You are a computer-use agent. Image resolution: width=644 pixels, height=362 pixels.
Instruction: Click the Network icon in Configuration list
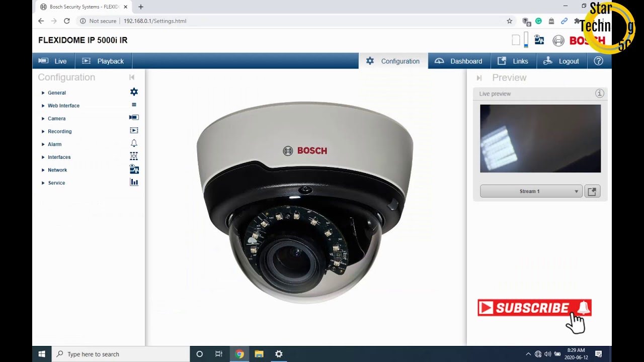click(x=134, y=169)
